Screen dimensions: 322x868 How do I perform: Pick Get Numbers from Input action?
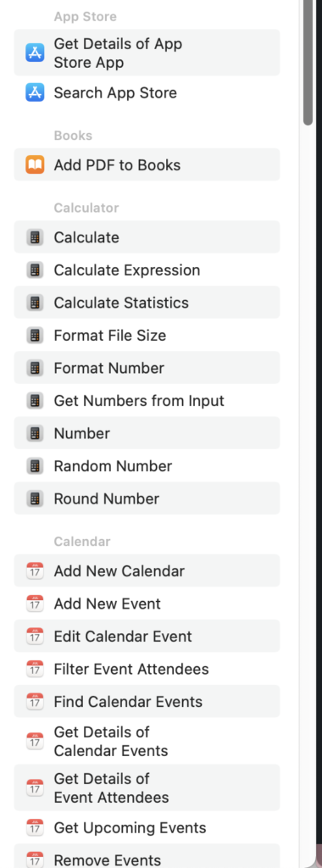[x=147, y=401]
